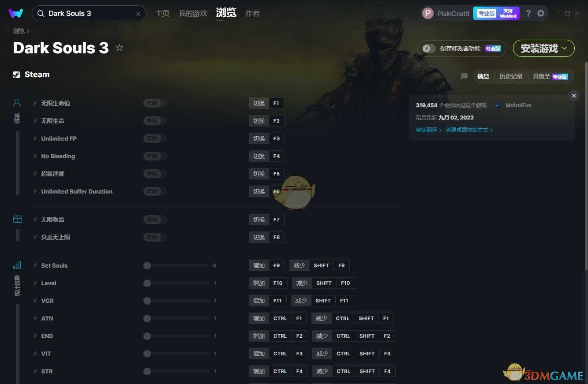This screenshot has height=384, width=588.
Task: Close the info panel with X button
Action: (573, 96)
